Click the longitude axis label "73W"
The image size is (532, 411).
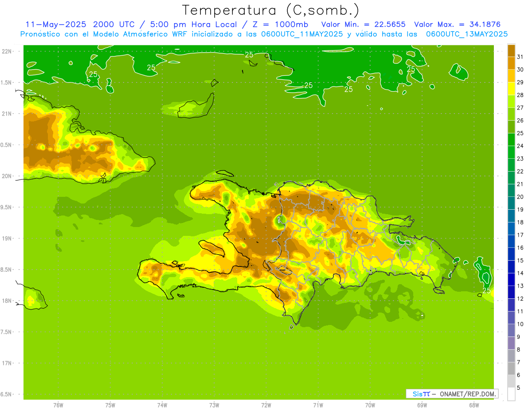214,405
